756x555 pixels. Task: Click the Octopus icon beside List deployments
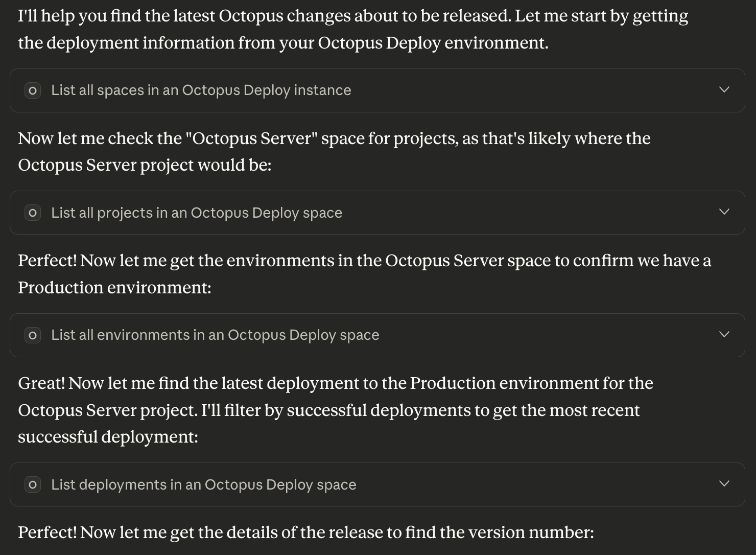pos(32,484)
